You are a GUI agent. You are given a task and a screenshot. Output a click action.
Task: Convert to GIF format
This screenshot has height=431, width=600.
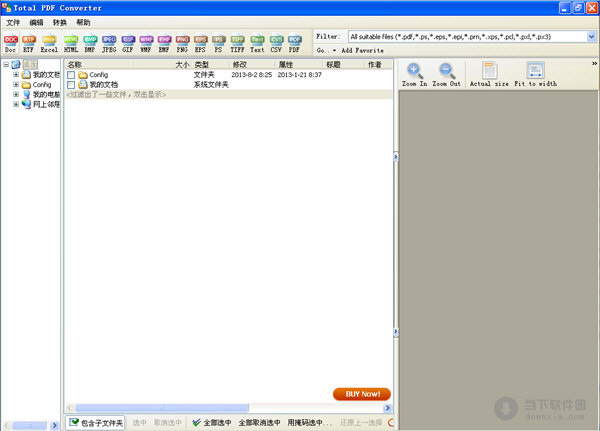128,43
